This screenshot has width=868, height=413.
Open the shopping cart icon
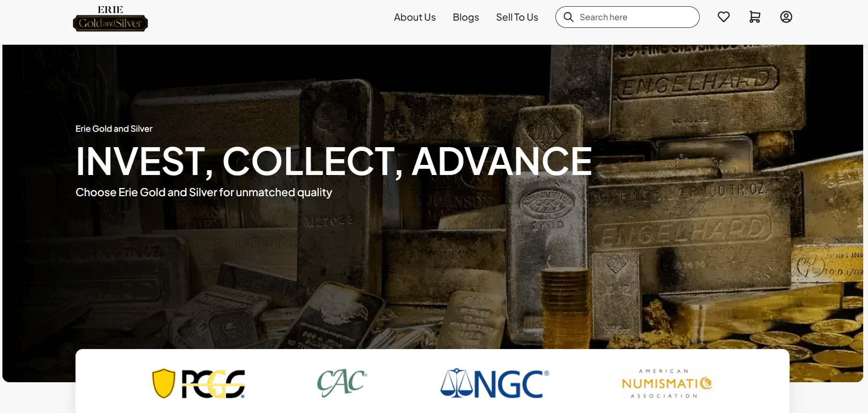point(755,17)
